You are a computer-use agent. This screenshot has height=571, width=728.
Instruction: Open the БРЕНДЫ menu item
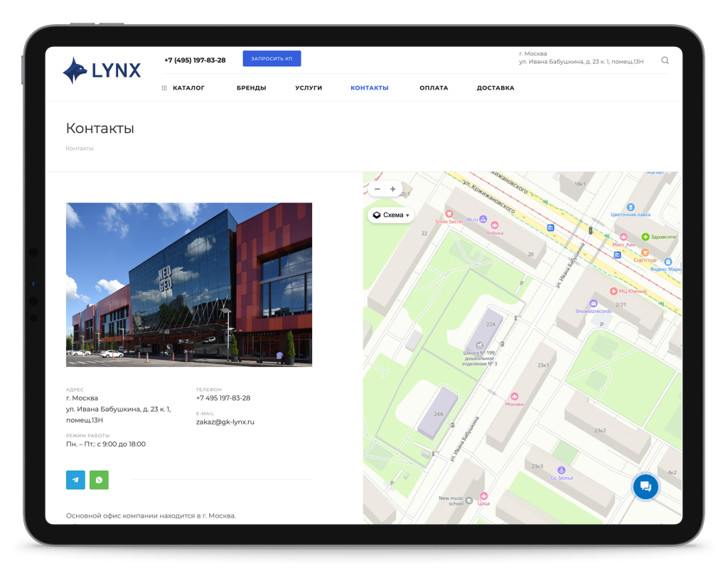pyautogui.click(x=251, y=87)
